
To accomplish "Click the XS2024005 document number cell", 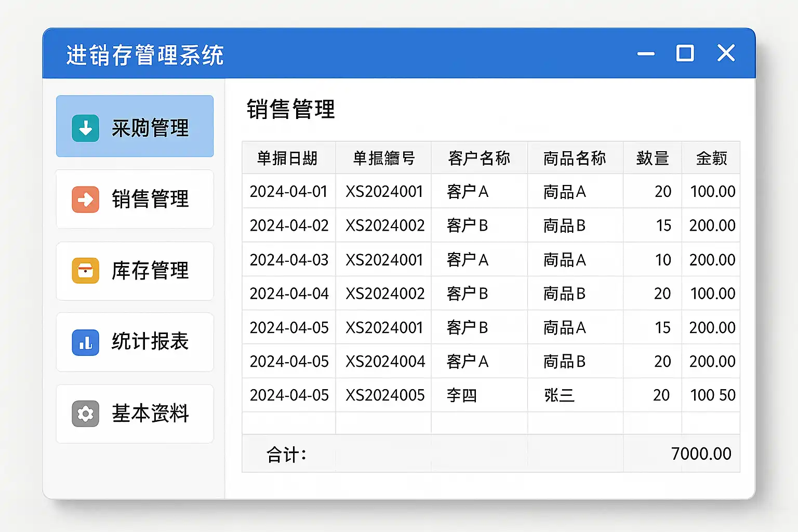I will coord(385,395).
